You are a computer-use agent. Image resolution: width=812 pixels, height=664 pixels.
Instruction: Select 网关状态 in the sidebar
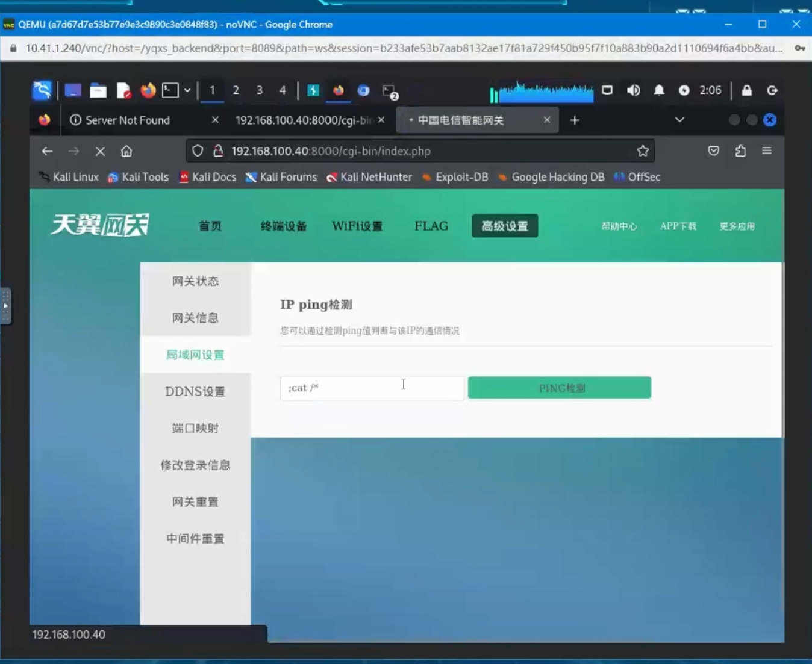195,281
